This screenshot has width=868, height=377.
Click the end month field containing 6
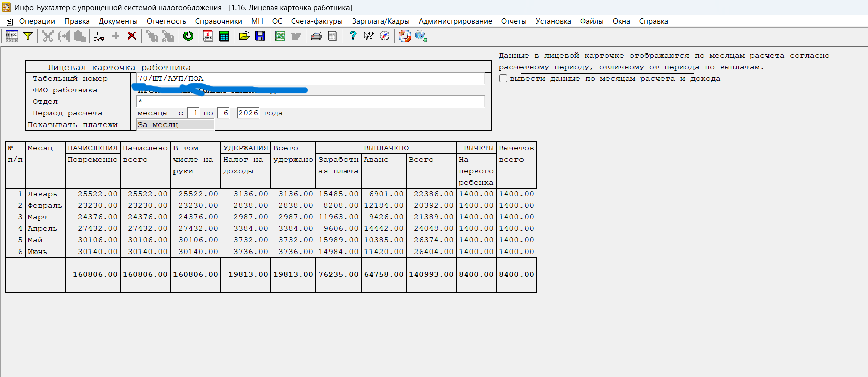tap(223, 113)
